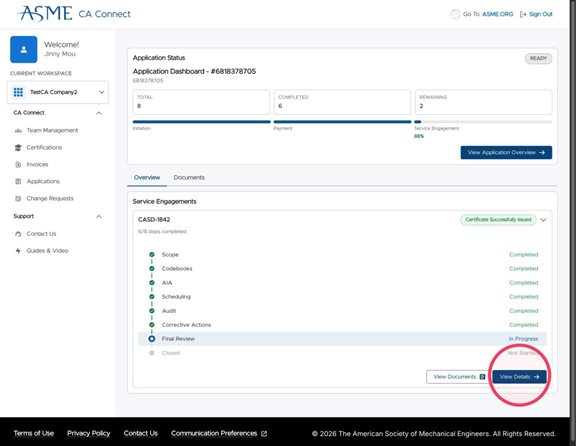The height and width of the screenshot is (446, 576).
Task: Click the in-progress ring icon beside Final Review
Action: [x=152, y=339]
